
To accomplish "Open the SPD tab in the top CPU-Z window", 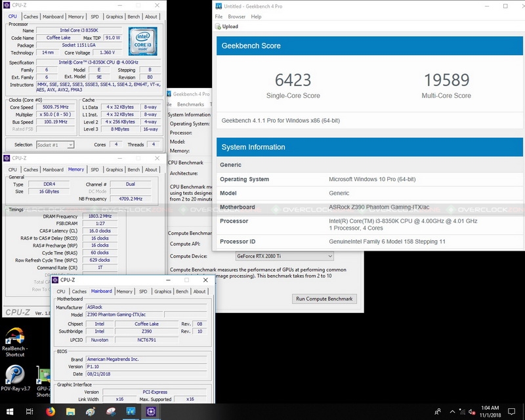I will [94, 16].
